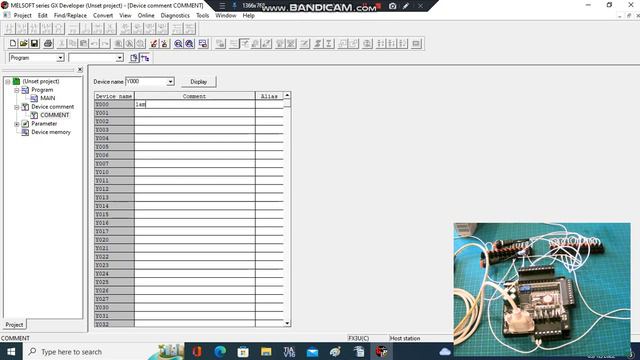This screenshot has width=640, height=360.
Task: Select Device memory in project tree
Action: tap(51, 132)
